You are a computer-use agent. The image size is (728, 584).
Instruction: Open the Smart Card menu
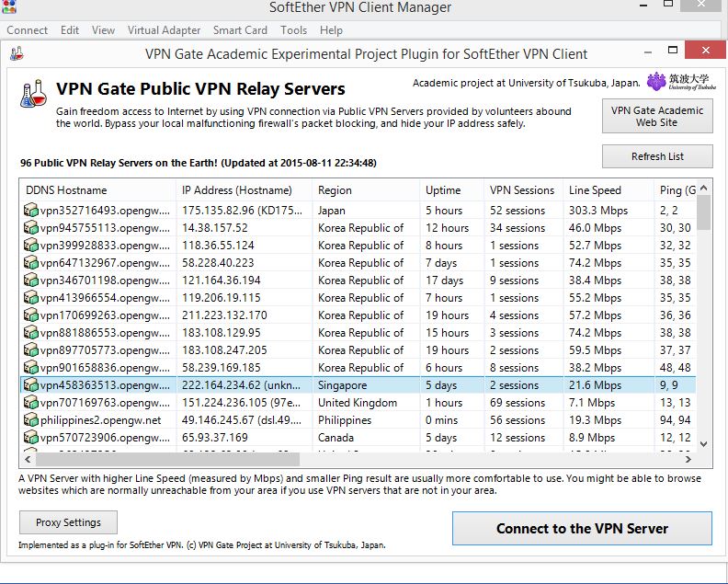pos(240,30)
